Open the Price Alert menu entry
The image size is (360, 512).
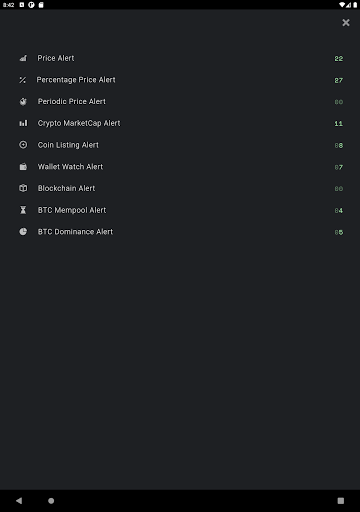click(180, 58)
